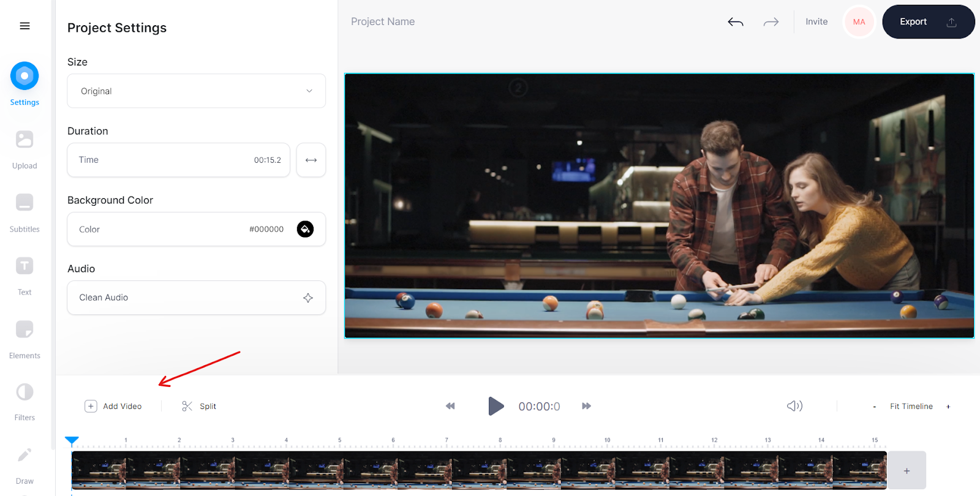Click the 00:00:0 timecode display
Viewport: 980px width, 496px height.
pos(539,407)
